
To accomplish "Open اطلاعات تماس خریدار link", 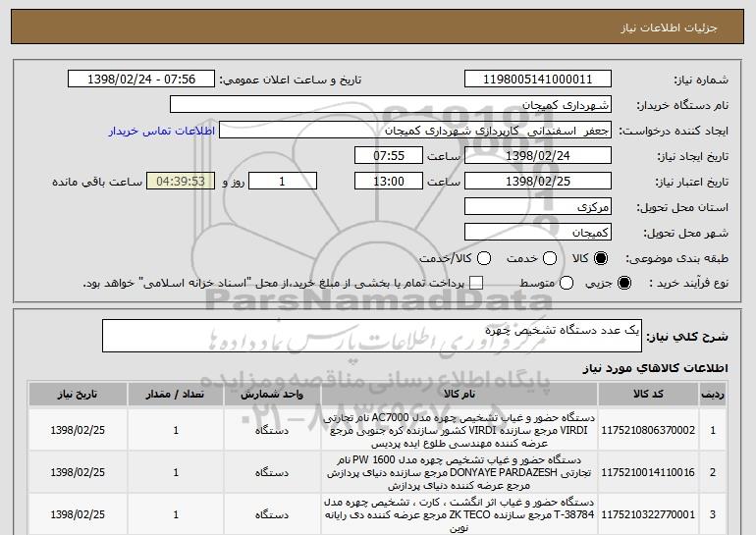I will click(162, 132).
